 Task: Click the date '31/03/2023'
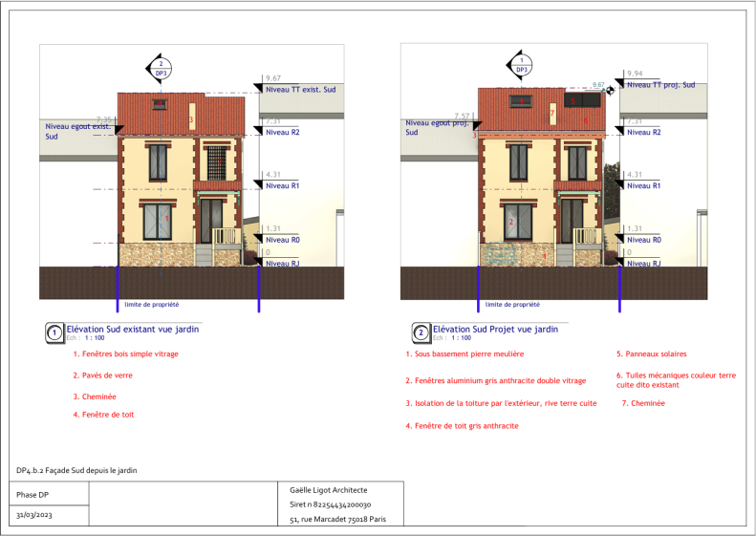[x=34, y=515]
